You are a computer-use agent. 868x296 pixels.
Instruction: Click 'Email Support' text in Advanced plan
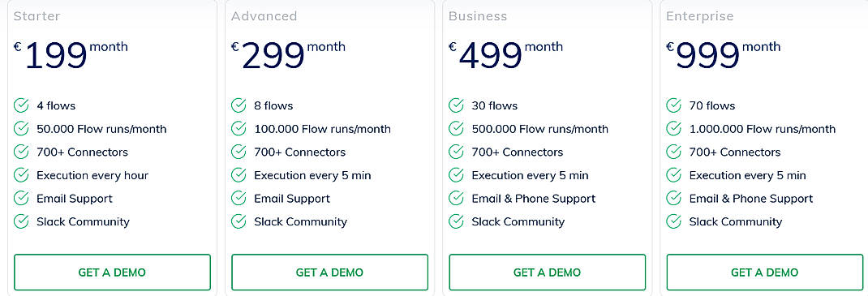(x=292, y=199)
